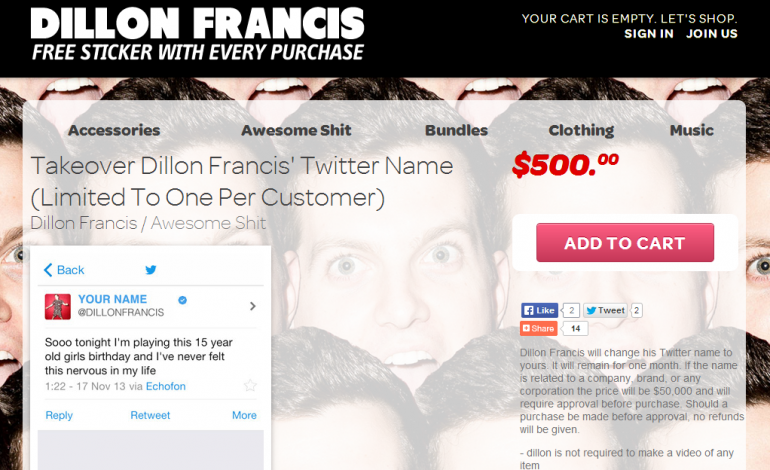Viewport: 770px width, 470px height.
Task: Select the Bundles menu item
Action: click(x=456, y=130)
